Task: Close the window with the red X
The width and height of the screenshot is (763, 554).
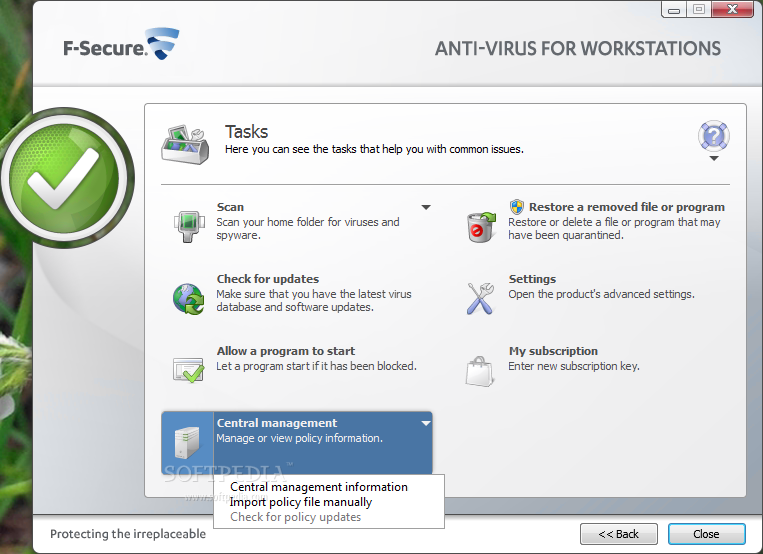Action: [732, 9]
